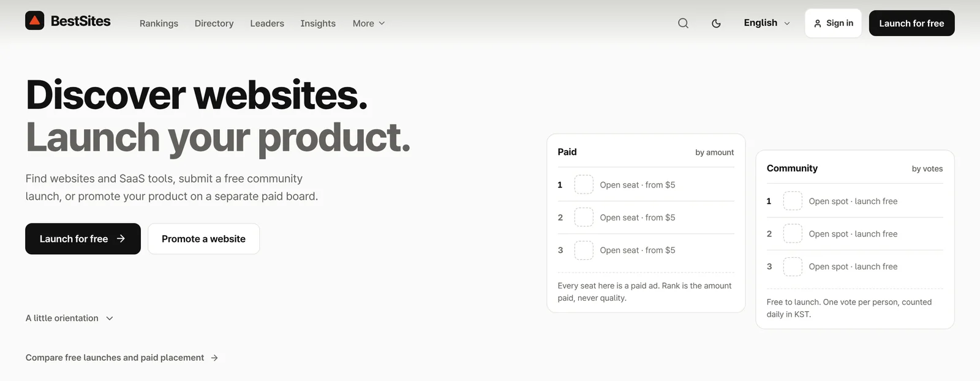Click the Discover websites headline

pyautogui.click(x=197, y=95)
